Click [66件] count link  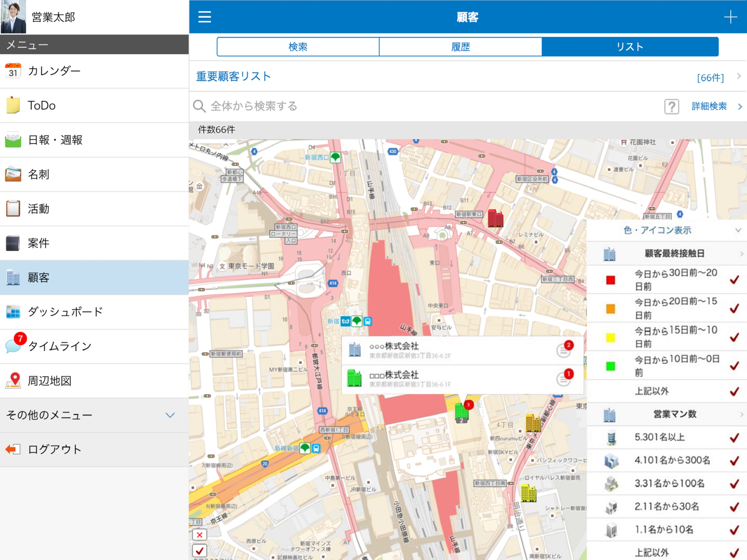click(x=710, y=78)
